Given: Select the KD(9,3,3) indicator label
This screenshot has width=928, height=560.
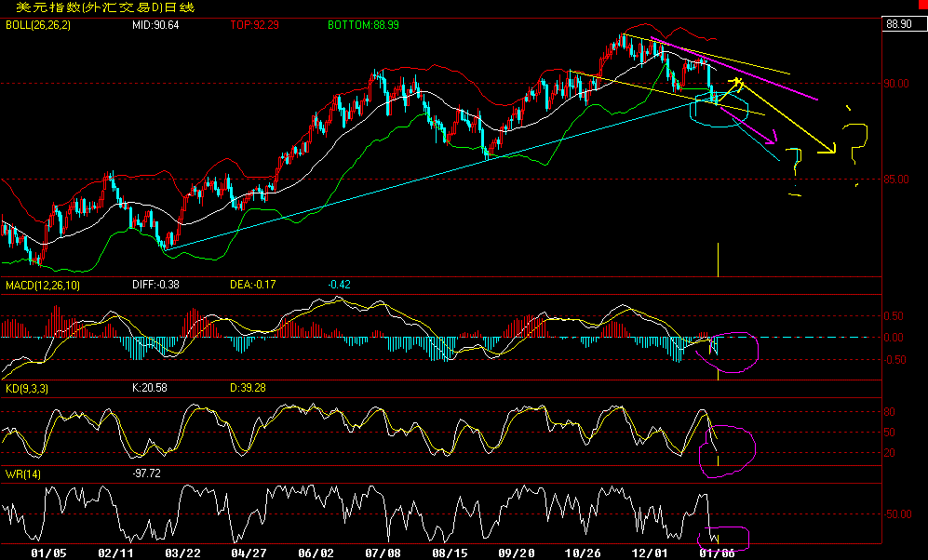Looking at the screenshot, I should (x=27, y=389).
